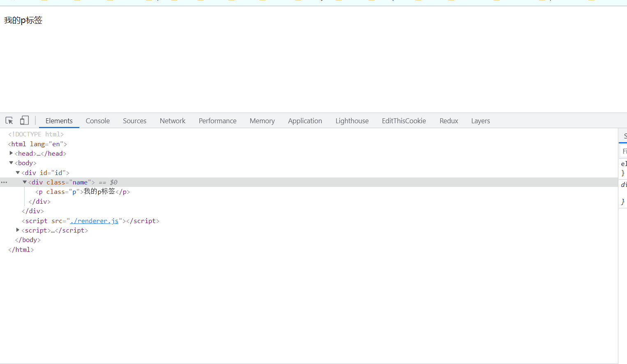Collapse the body element node
Image resolution: width=627 pixels, height=364 pixels.
11,163
